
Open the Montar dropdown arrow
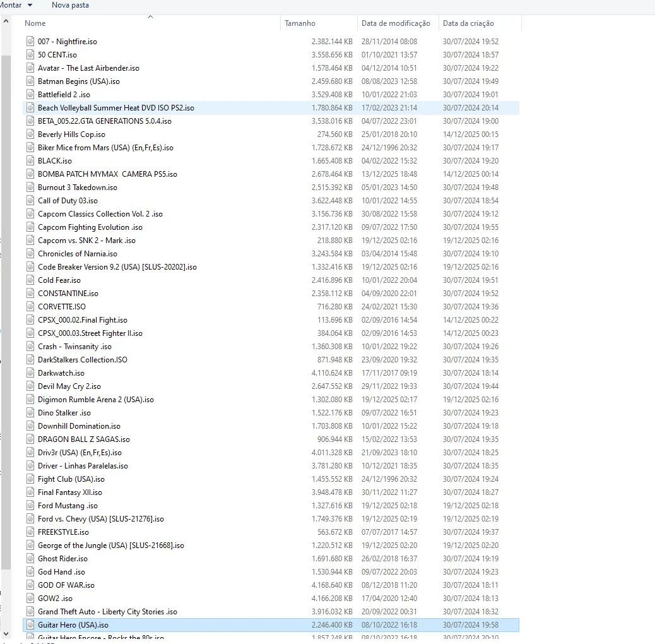pos(30,6)
